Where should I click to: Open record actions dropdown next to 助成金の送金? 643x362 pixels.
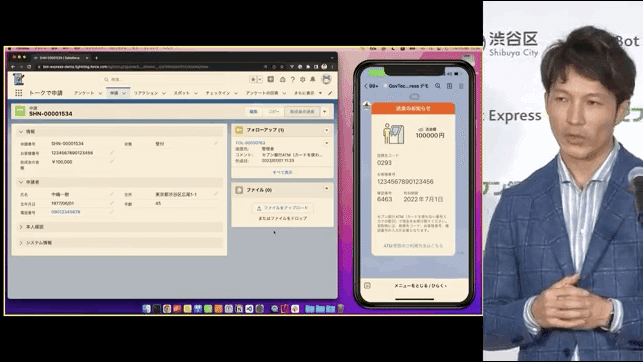[325, 112]
